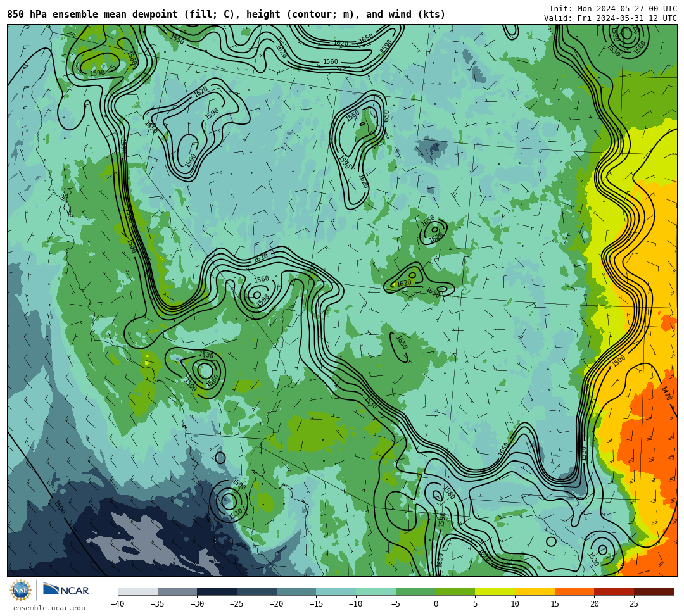Click the 1470 contour label on the map
Screen dimensions: 684x616
tap(666, 393)
